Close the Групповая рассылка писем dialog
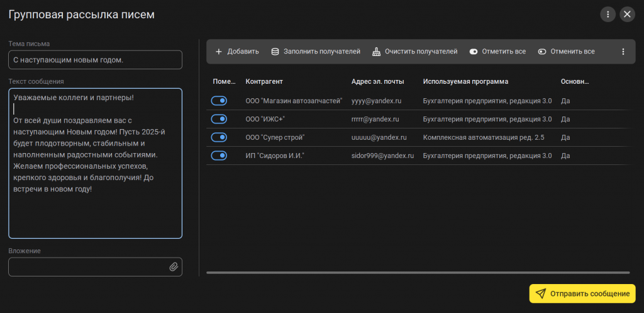 (627, 15)
